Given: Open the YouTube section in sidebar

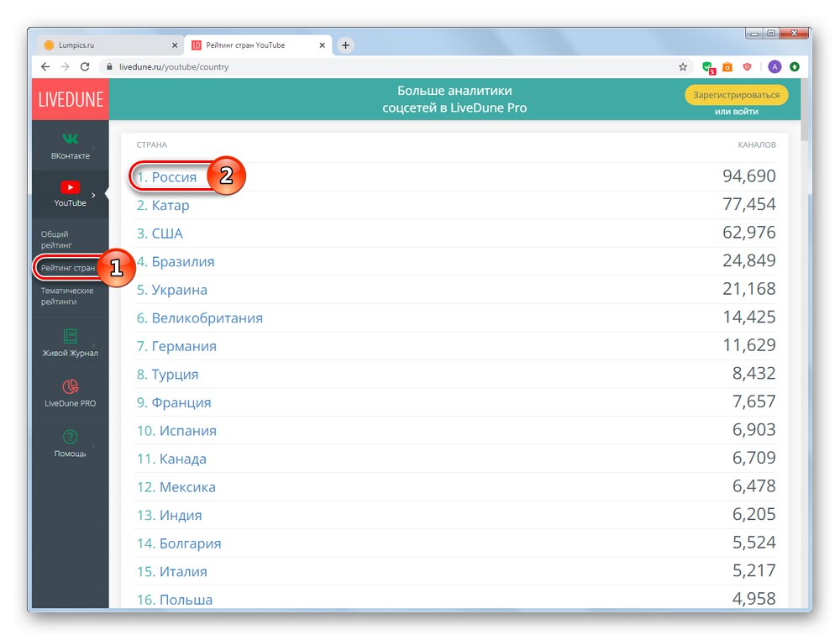Looking at the screenshot, I should coord(71,194).
